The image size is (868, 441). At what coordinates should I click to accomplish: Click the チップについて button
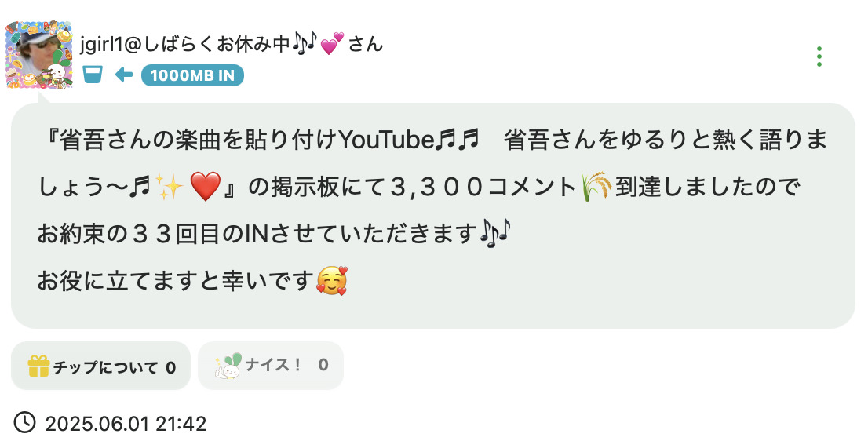coord(100,366)
